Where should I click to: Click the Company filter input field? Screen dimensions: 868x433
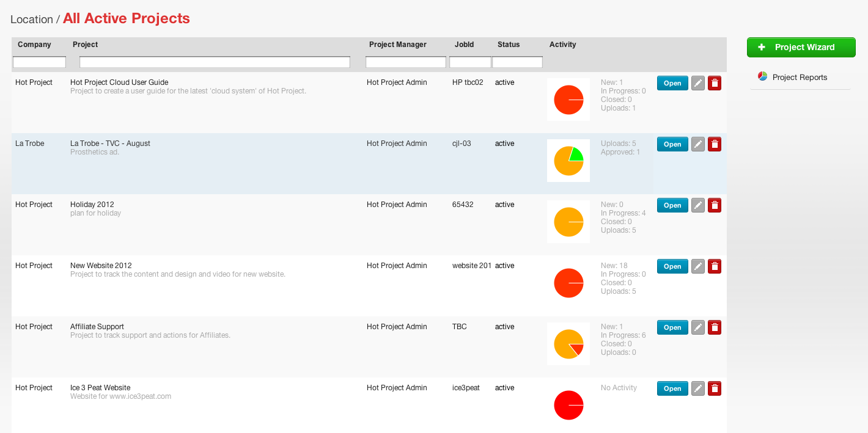coord(39,62)
